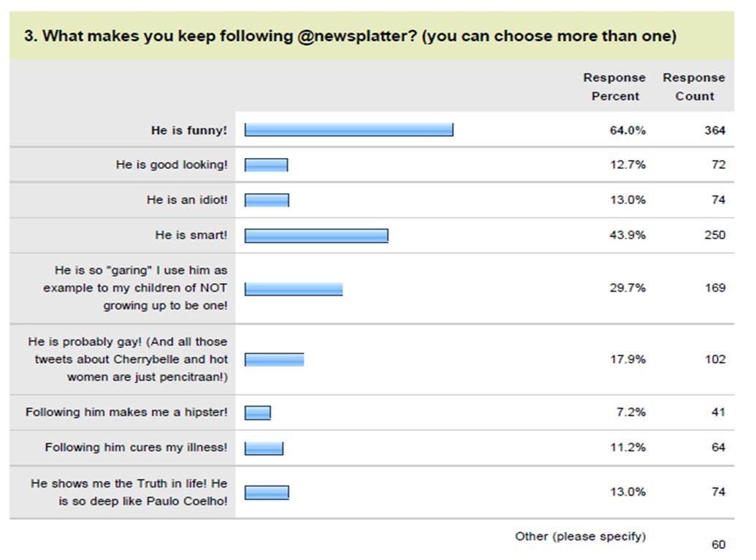Select the "He is an idiot!" label
This screenshot has height=560, width=756.
click(x=186, y=200)
